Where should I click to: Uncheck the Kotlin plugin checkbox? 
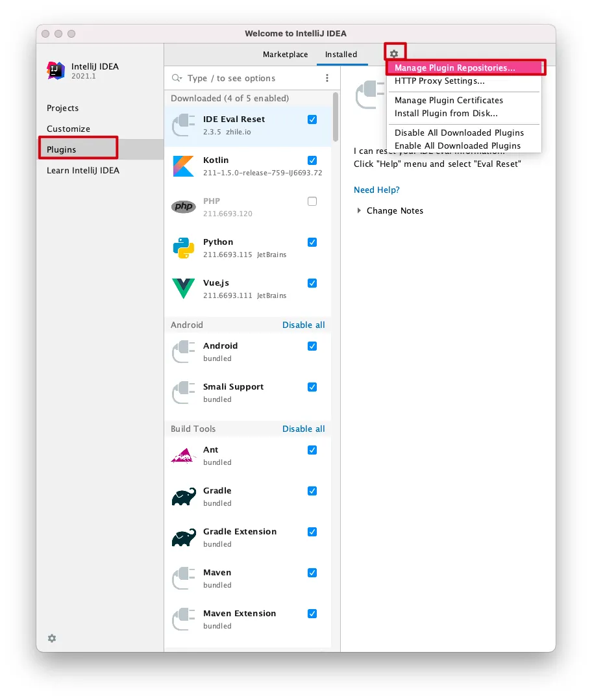[x=312, y=160]
